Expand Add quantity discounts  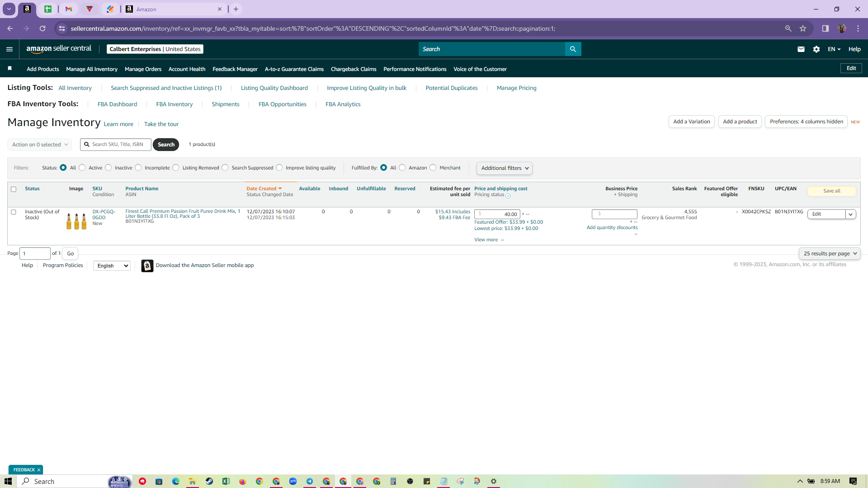pos(612,228)
